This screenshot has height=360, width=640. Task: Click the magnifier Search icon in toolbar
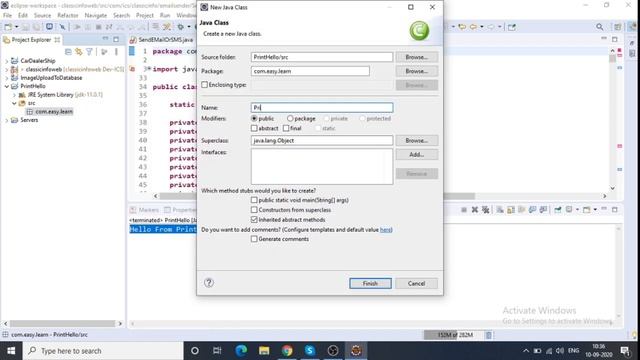599,27
